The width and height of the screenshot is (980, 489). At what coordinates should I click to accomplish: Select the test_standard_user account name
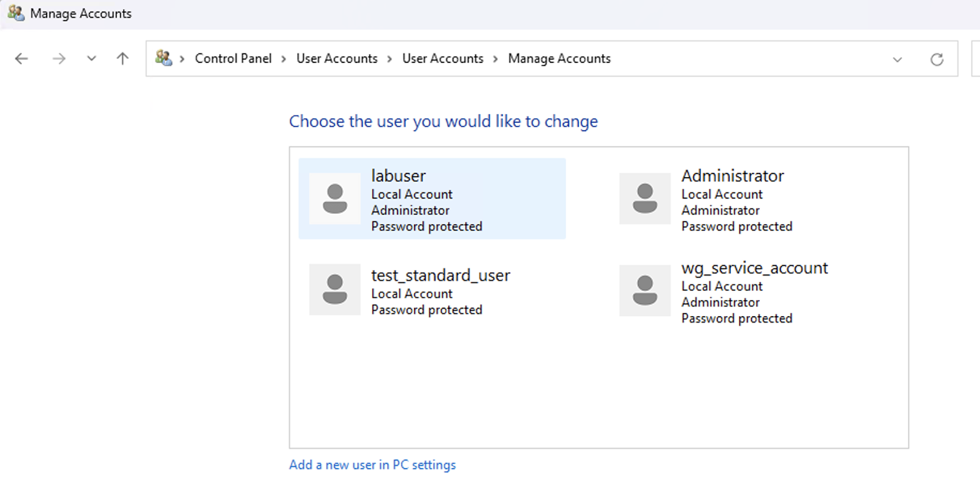pos(440,276)
